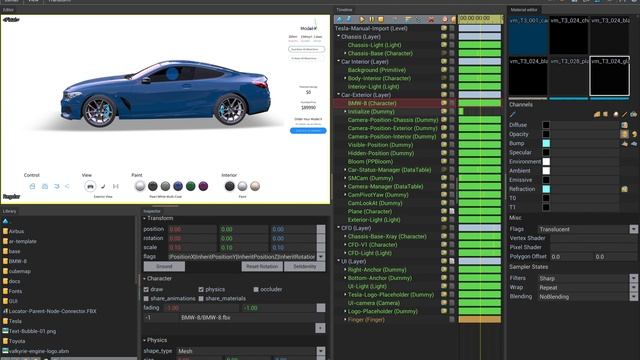Image resolution: width=640 pixels, height=360 pixels.
Task: Select the chassis view icon beside seat icon
Action: click(116, 186)
